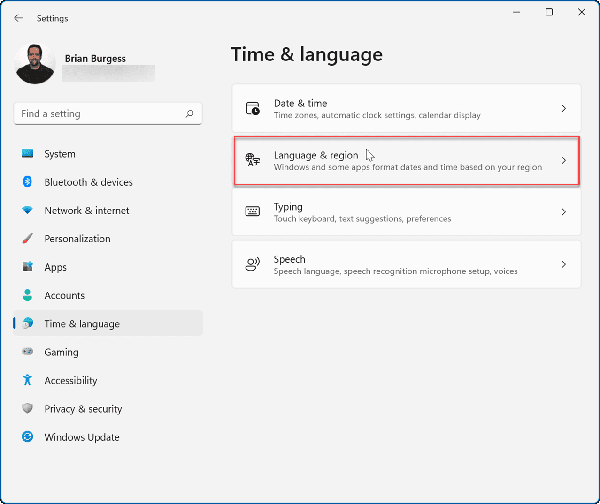Select Time & language sidebar item
This screenshot has height=504, width=600.
108,323
